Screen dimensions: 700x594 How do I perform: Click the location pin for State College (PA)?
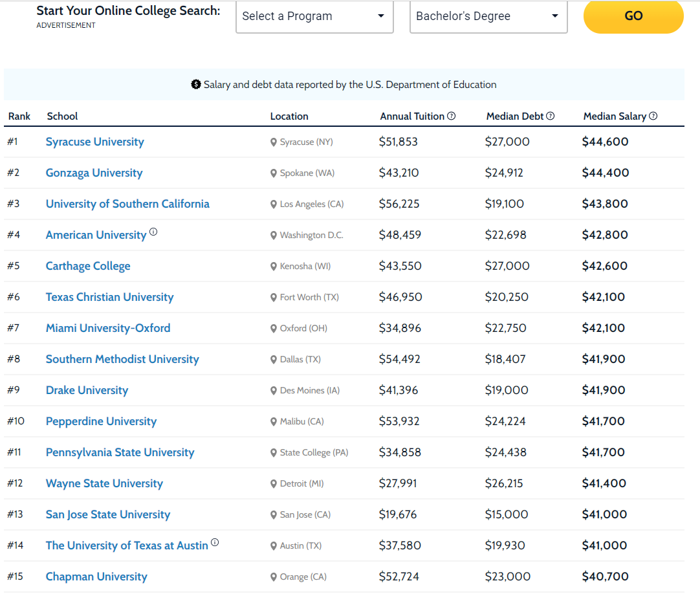274,453
